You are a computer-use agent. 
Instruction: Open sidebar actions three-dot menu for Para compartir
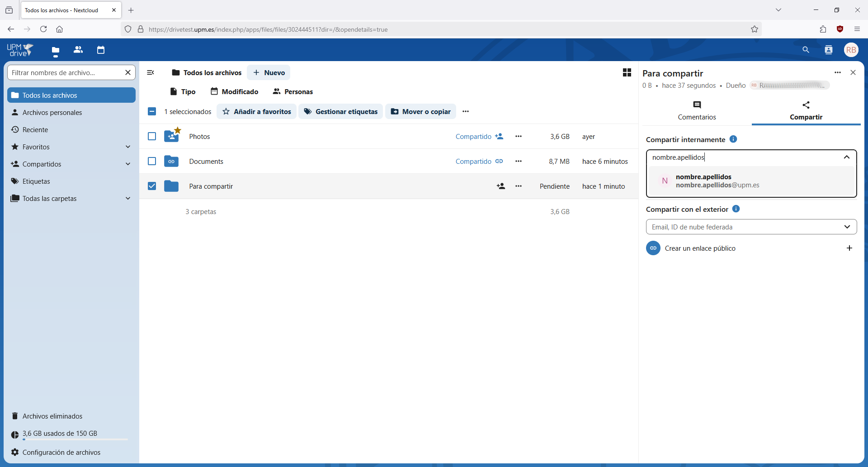838,72
